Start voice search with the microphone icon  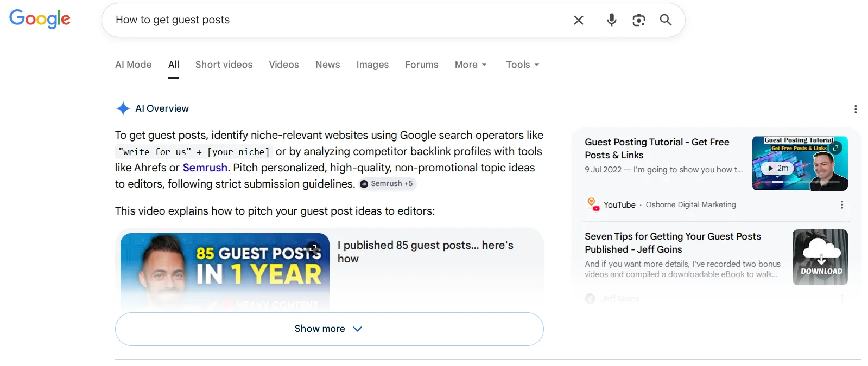tap(612, 20)
